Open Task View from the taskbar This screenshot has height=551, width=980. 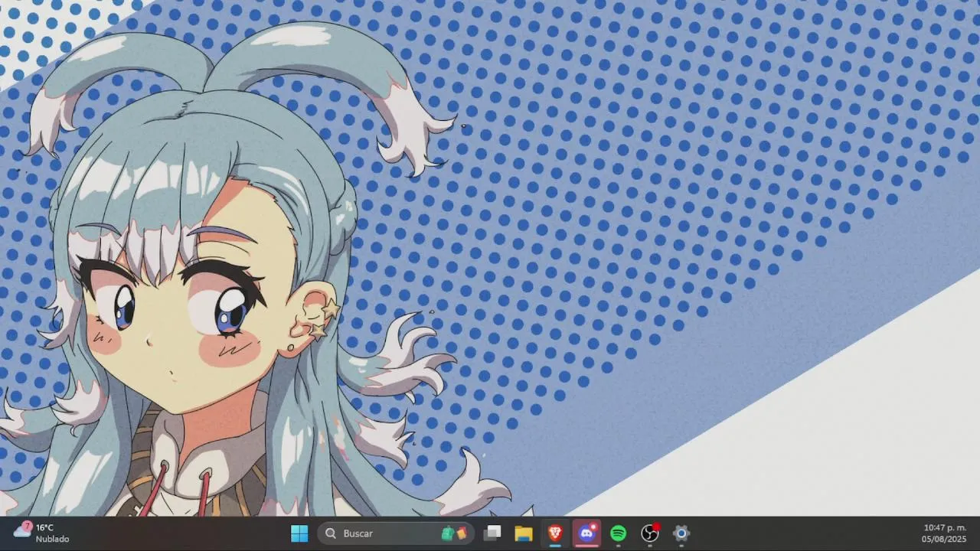click(x=493, y=533)
